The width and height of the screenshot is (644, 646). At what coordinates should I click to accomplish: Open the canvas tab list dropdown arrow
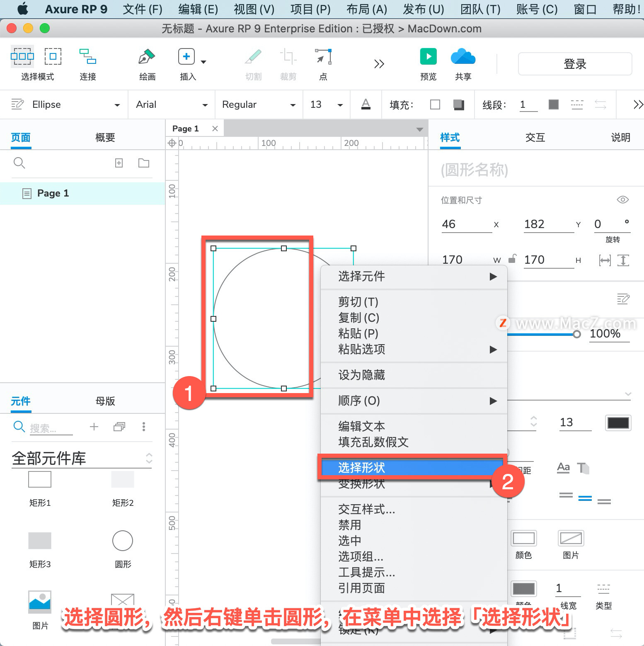pos(420,130)
